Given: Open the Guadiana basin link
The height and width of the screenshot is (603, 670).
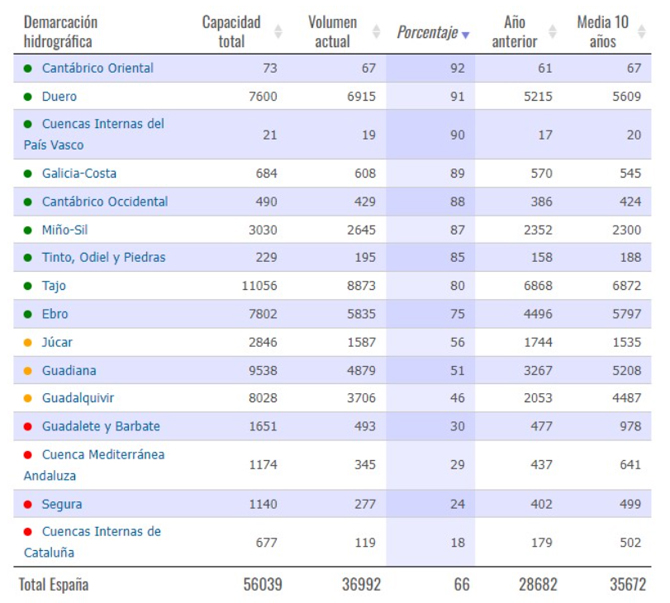Looking at the screenshot, I should pyautogui.click(x=69, y=371).
